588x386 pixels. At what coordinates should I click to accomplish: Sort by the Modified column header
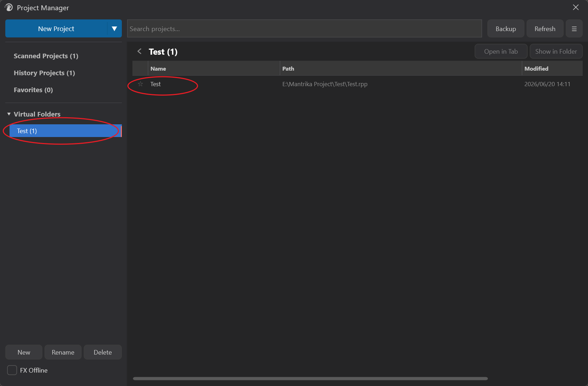[552, 69]
